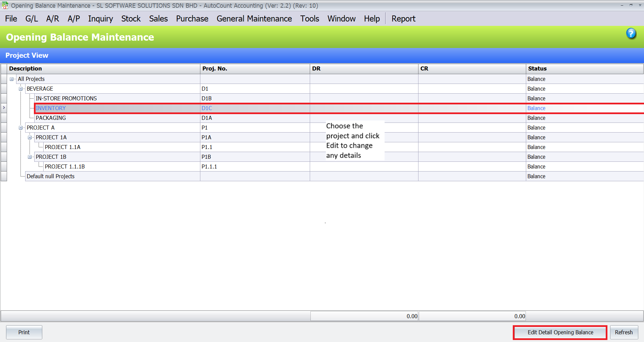Collapse the BEVERAGE project node
Image resolution: width=644 pixels, height=342 pixels.
tap(21, 89)
